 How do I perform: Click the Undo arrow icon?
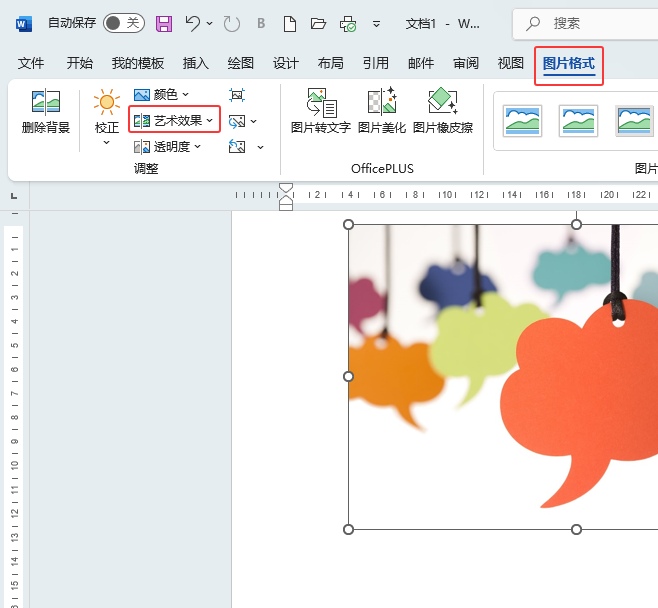(193, 23)
